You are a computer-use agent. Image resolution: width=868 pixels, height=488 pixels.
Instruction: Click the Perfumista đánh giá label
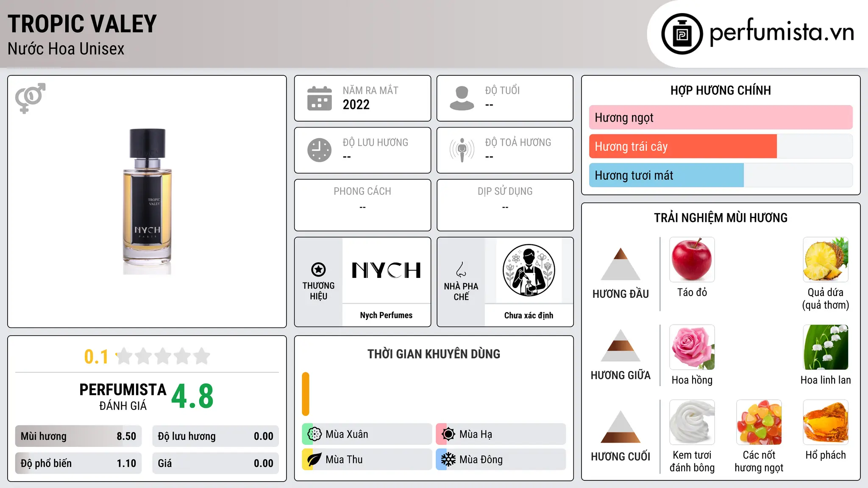pyautogui.click(x=123, y=396)
